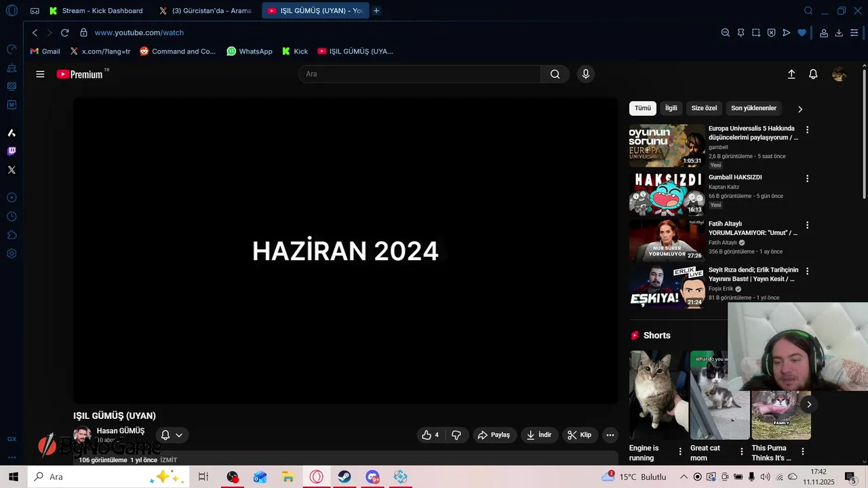The height and width of the screenshot is (488, 868).
Task: Select the İlgili filter chip
Action: coord(671,108)
